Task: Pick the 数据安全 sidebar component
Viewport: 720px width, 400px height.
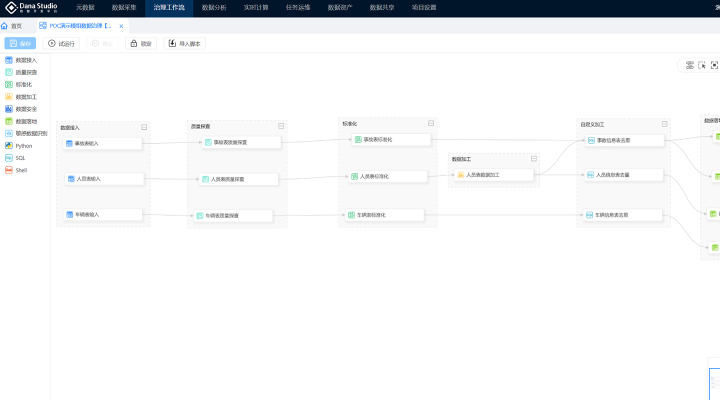Action: point(25,109)
